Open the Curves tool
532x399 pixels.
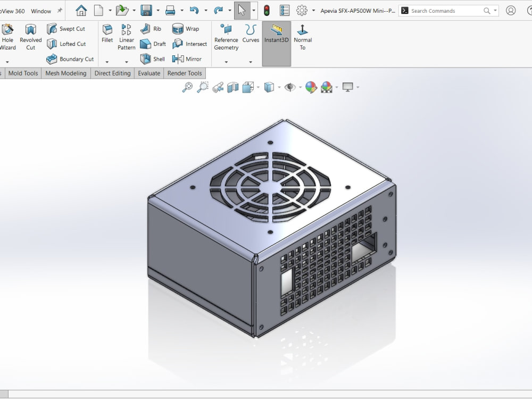(x=251, y=33)
